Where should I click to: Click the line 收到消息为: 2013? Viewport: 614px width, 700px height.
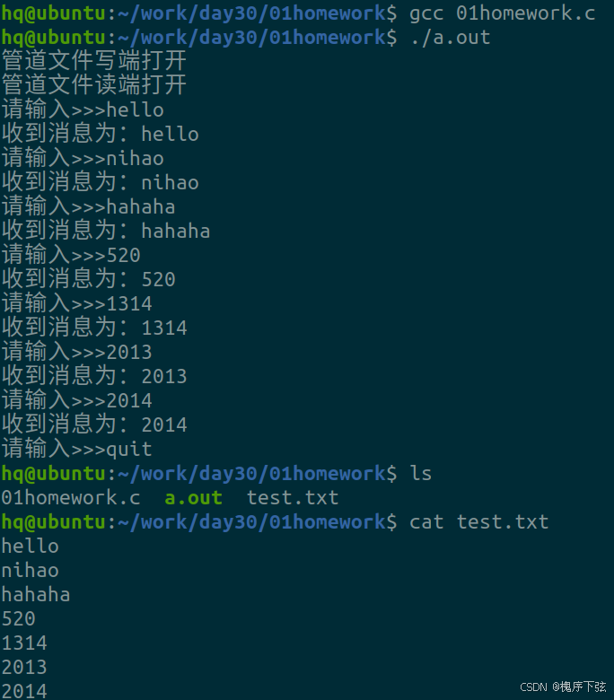(x=94, y=377)
